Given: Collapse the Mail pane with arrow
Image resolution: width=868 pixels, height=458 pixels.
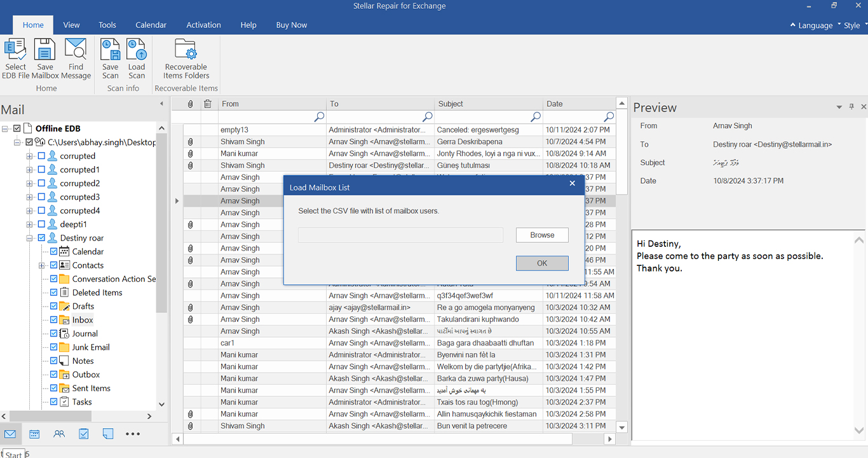Looking at the screenshot, I should coord(161,103).
